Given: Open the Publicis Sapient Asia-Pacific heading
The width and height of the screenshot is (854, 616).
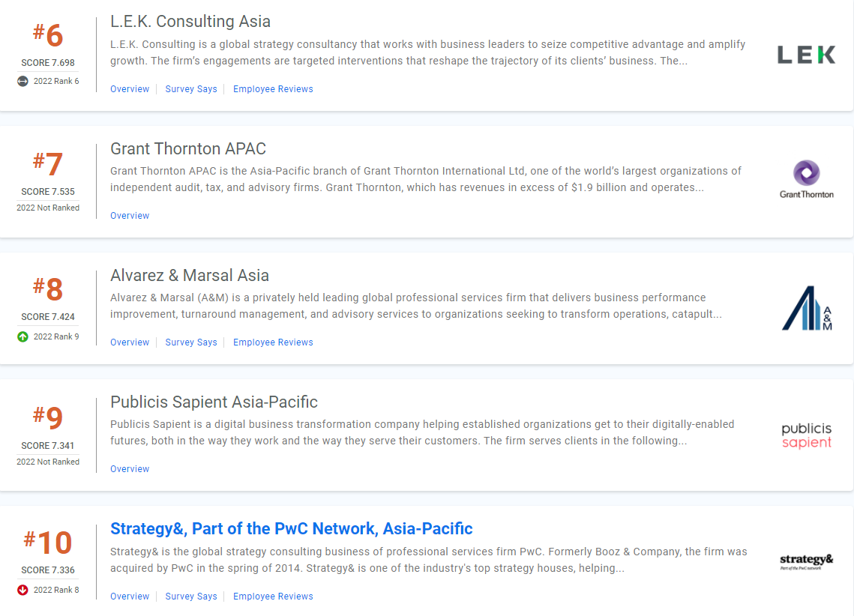Looking at the screenshot, I should pos(214,402).
